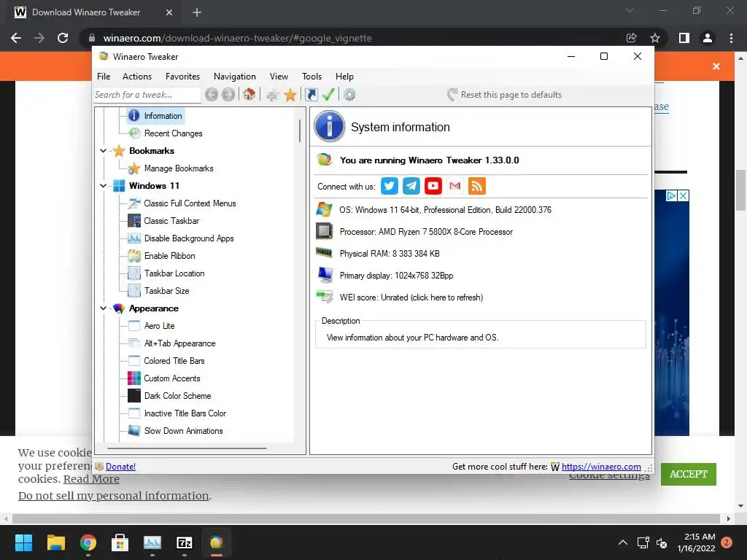
Task: Click the Donate! link
Action: tap(120, 467)
